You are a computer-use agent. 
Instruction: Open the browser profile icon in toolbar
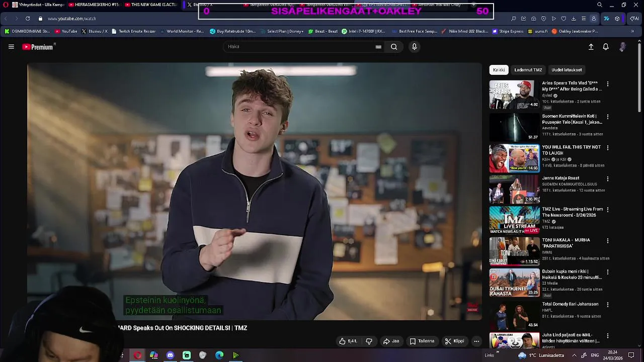[594, 19]
